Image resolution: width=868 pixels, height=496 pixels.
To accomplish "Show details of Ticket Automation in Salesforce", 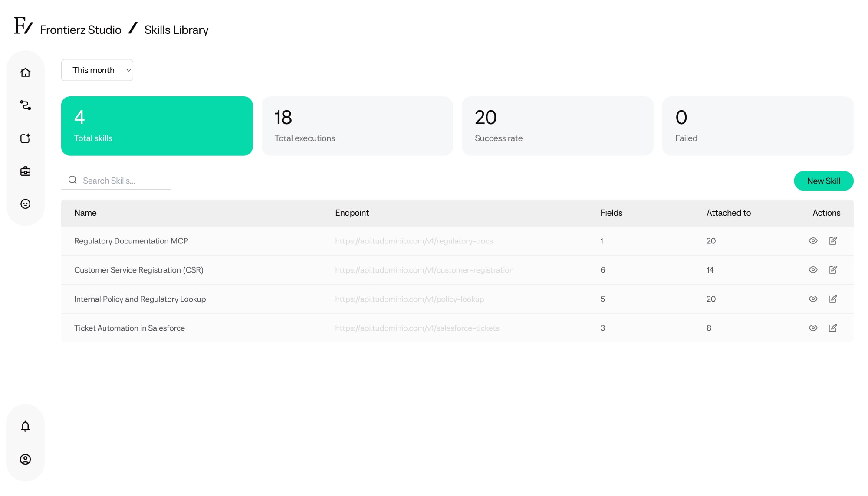I will click(813, 328).
